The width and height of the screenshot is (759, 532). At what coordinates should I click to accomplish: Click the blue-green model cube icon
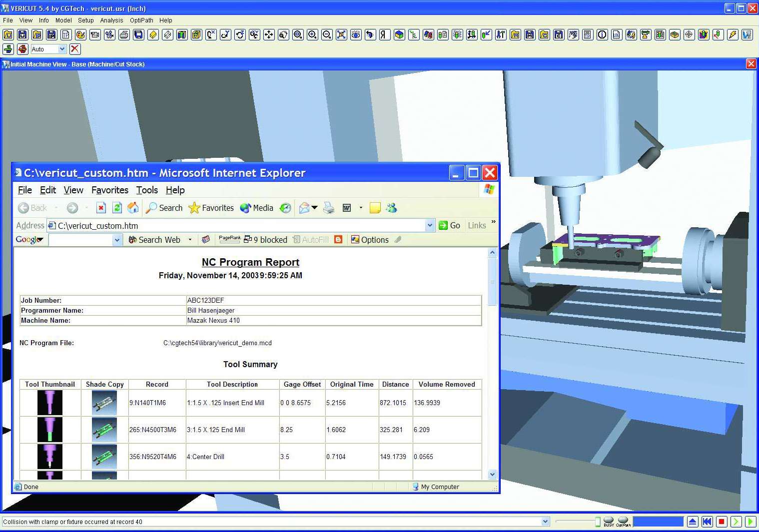pos(399,34)
